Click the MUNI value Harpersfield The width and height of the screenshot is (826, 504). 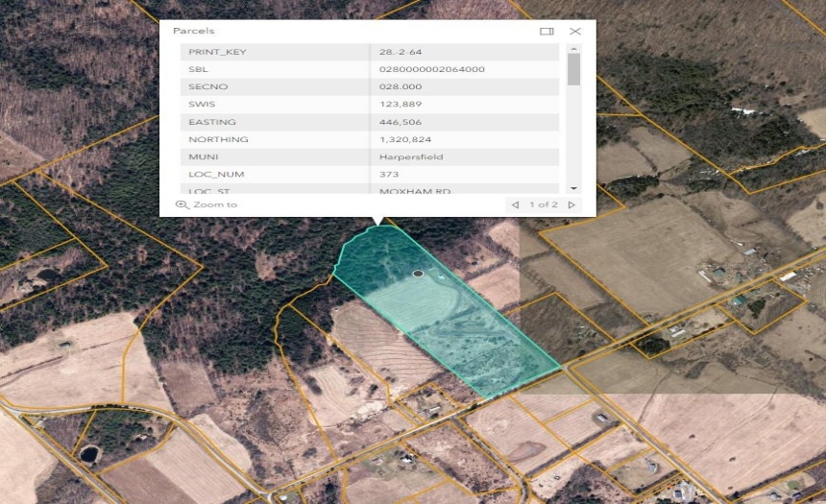pyautogui.click(x=408, y=156)
